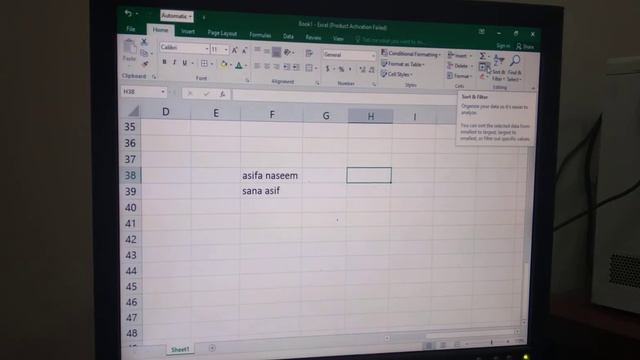Toggle Wrap Text button
The height and width of the screenshot is (360, 640).
coord(309,53)
